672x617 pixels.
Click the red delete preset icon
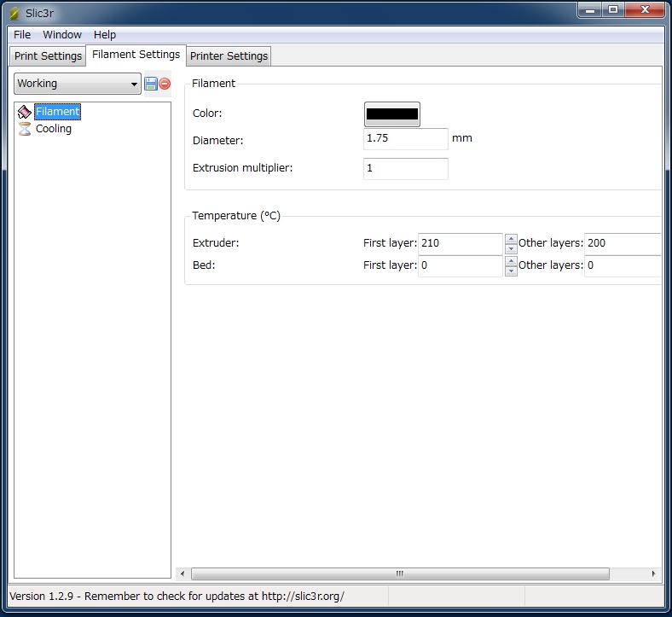[x=165, y=84]
